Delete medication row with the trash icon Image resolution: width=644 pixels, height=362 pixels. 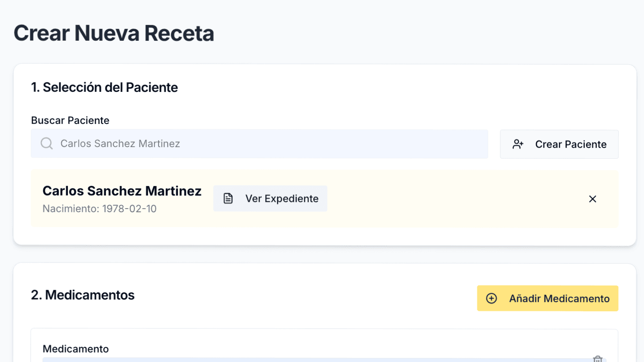[597, 359]
